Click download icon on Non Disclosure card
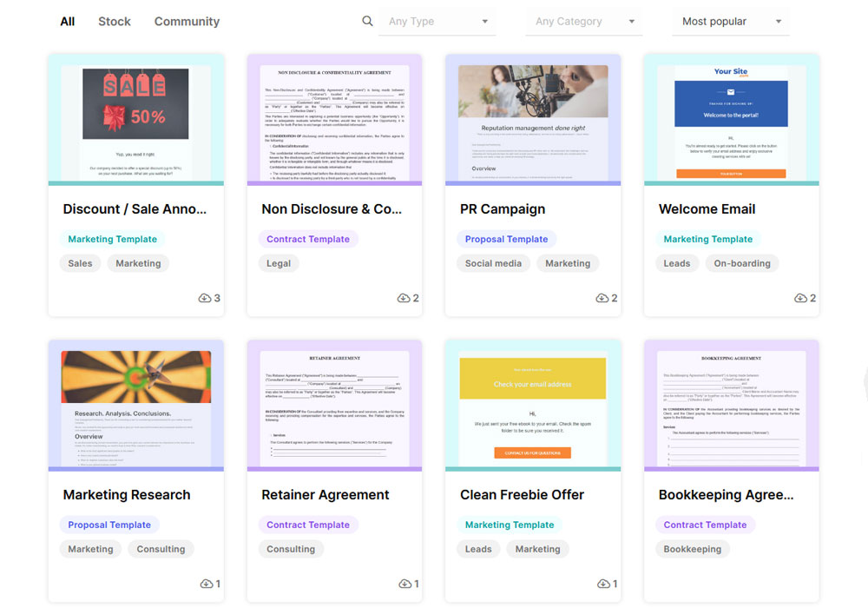 pyautogui.click(x=404, y=298)
